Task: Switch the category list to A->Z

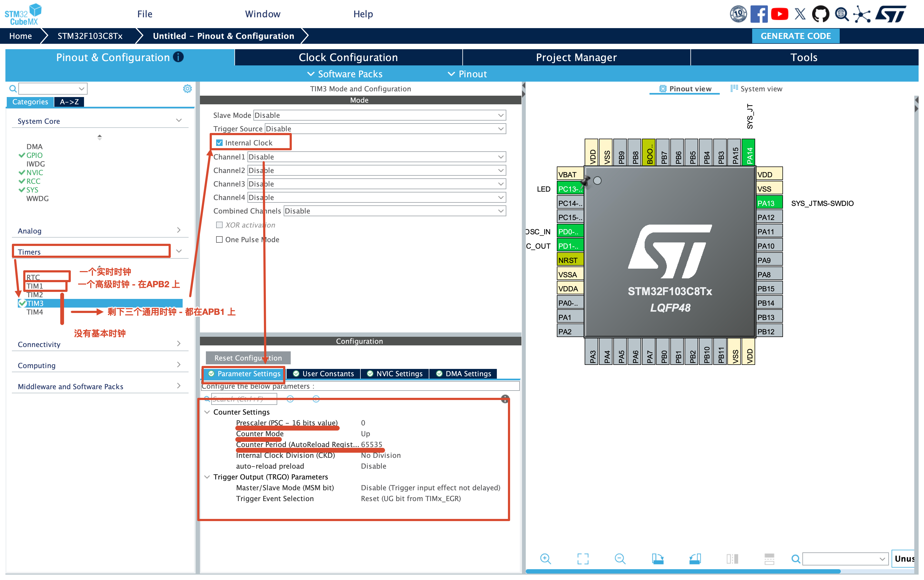Action: coord(69,102)
